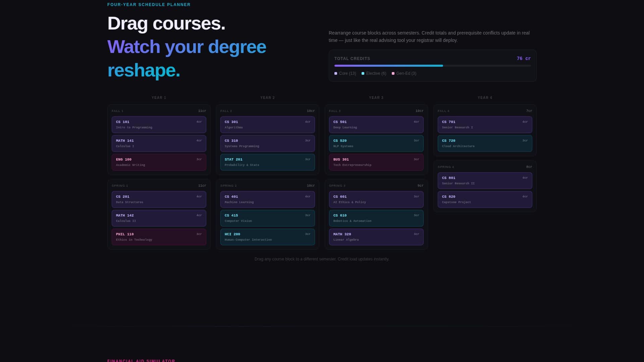
Task: Click the CS 720 Cloud Architecture block
Action: click(x=485, y=143)
